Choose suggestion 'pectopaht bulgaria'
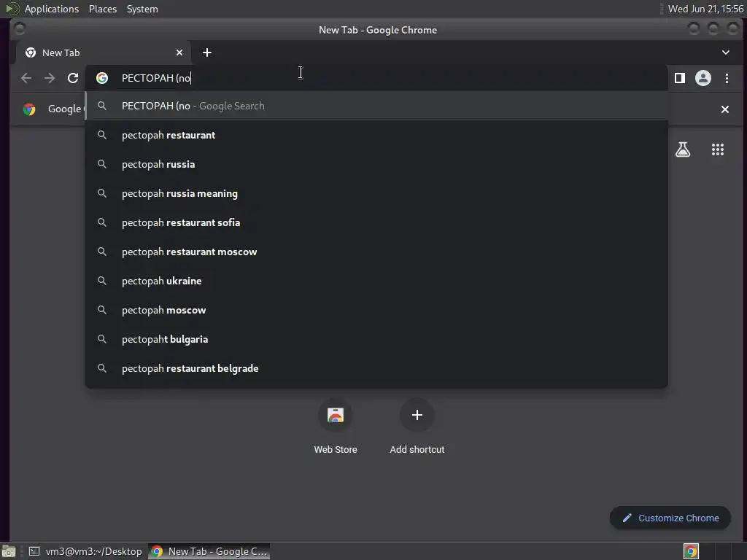The width and height of the screenshot is (747, 560). (x=376, y=339)
